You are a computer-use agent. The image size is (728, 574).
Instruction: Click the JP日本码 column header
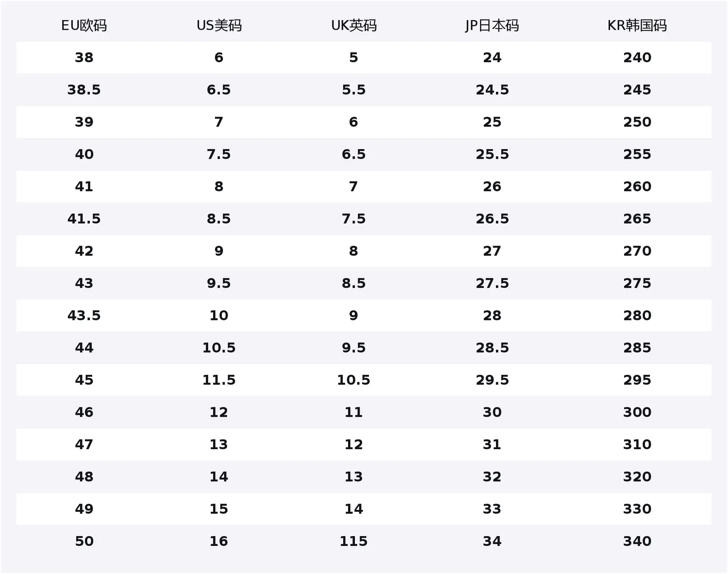[x=492, y=25]
